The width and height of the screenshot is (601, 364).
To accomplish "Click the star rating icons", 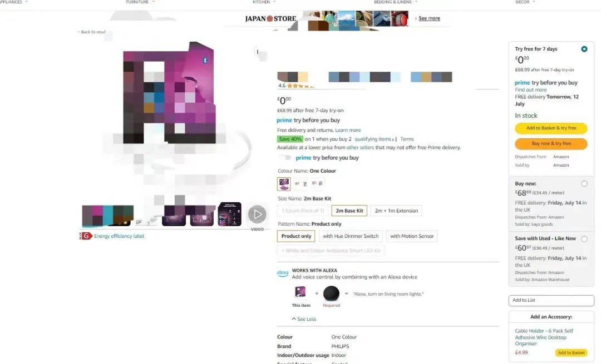I will click(x=300, y=86).
